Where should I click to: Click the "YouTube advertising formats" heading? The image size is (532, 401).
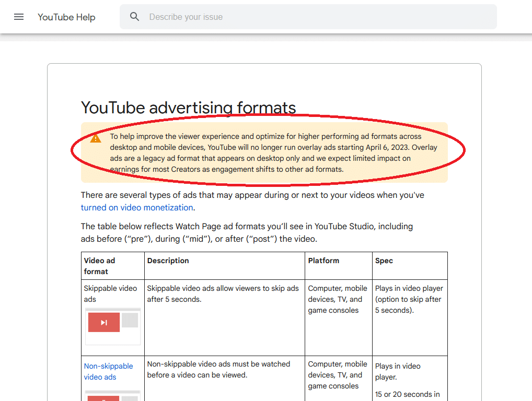click(188, 108)
